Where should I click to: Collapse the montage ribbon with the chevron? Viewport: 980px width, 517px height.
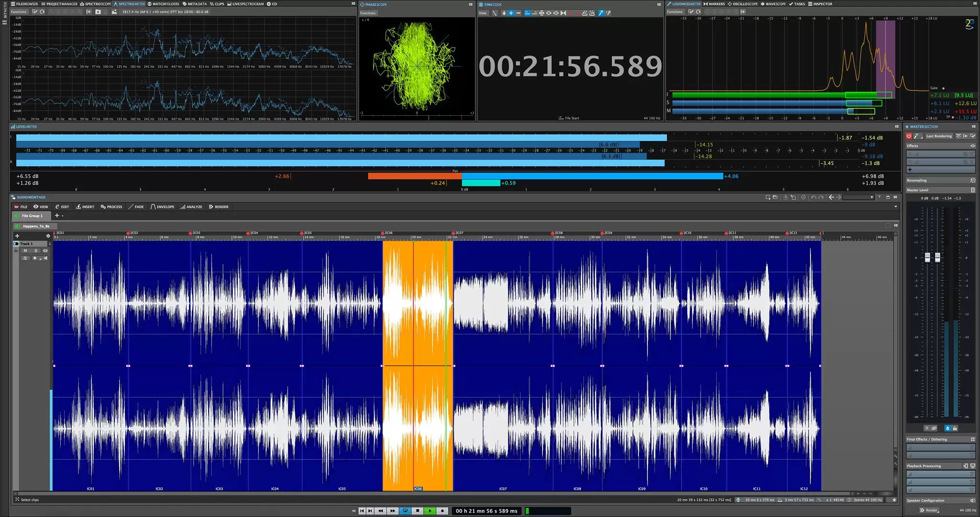click(x=896, y=207)
